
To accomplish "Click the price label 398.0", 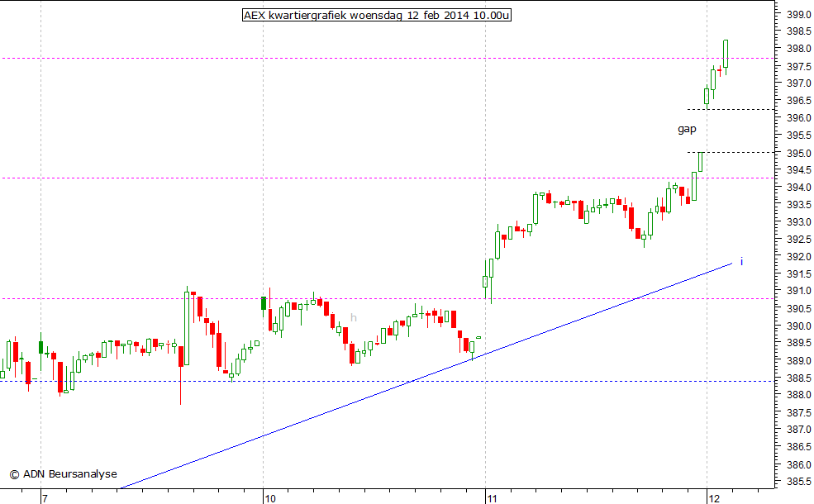I will [799, 49].
